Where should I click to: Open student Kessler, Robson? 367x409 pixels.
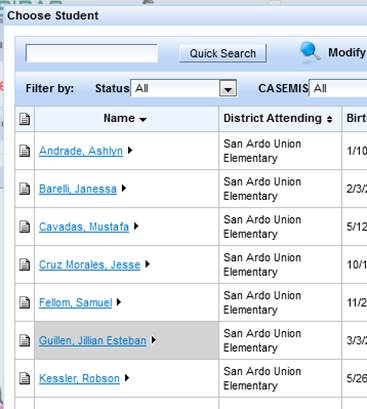click(79, 379)
